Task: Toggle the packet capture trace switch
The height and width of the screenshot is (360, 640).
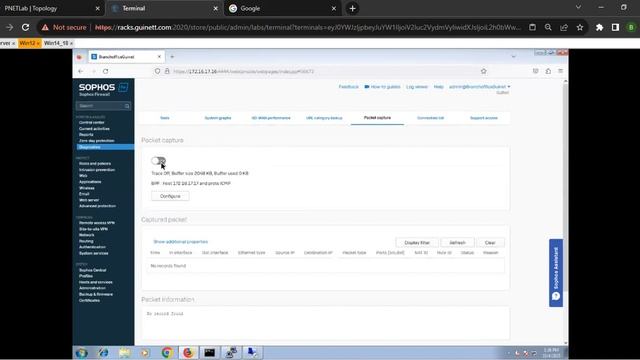Action: [158, 160]
